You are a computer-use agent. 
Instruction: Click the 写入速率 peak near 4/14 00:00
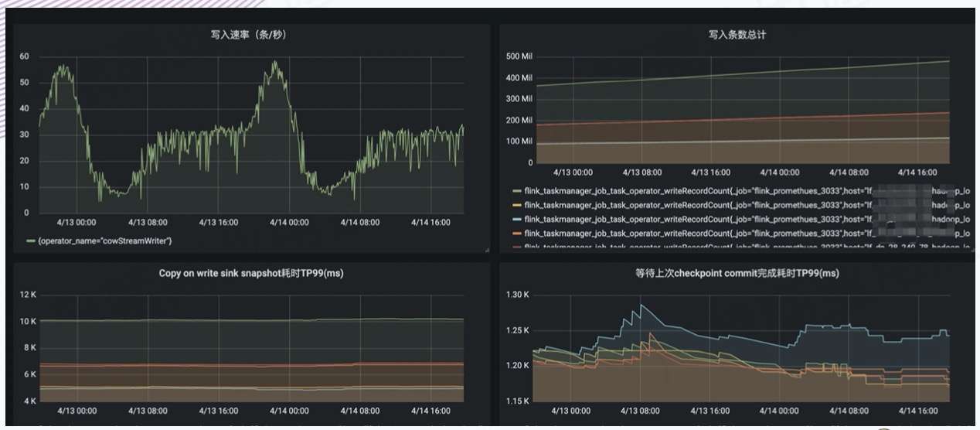[x=275, y=63]
